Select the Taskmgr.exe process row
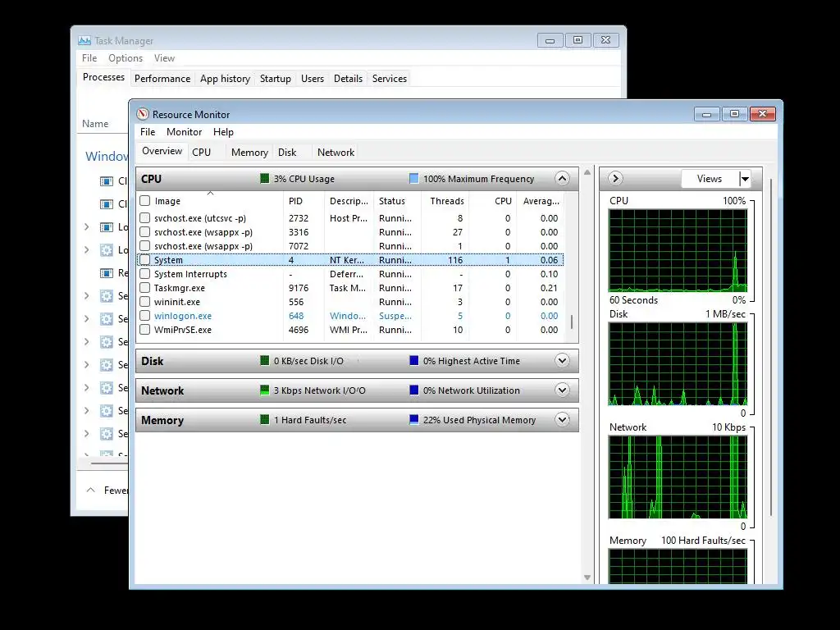840x630 pixels. pos(350,288)
